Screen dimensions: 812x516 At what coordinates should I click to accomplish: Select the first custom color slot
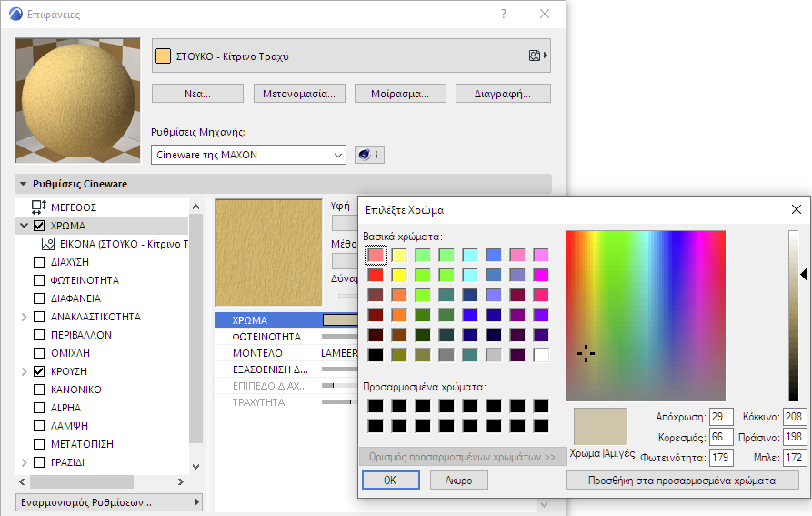click(x=376, y=406)
